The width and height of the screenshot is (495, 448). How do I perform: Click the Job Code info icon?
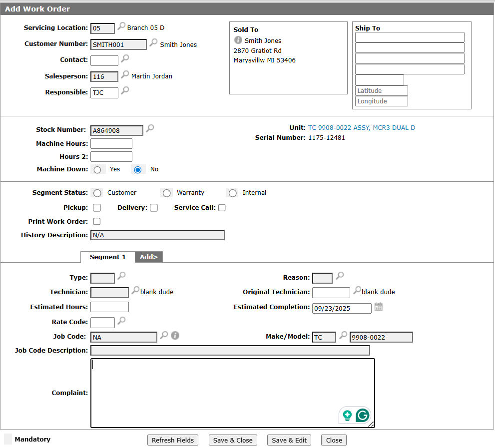click(x=175, y=336)
